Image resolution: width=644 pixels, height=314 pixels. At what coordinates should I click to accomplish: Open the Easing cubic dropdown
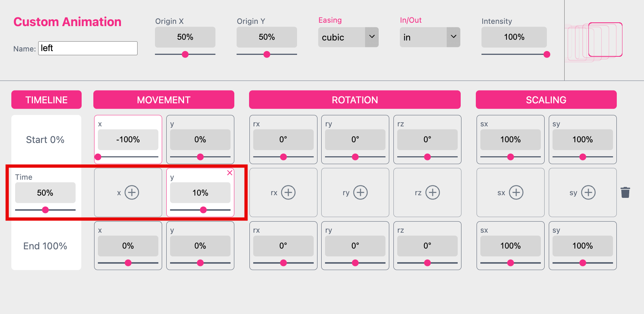pos(348,37)
